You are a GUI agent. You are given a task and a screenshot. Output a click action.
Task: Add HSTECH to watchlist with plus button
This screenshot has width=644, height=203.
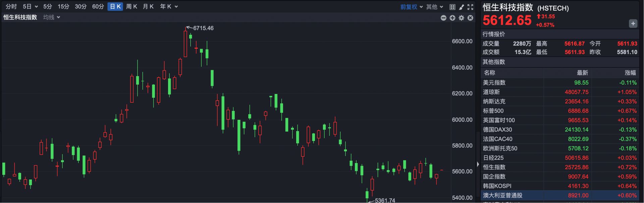click(633, 23)
